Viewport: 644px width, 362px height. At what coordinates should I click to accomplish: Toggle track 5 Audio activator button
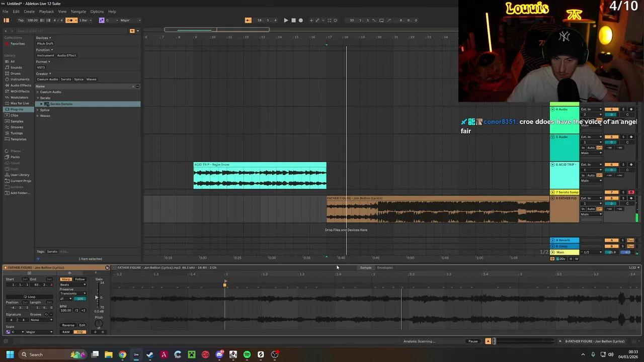612,137
